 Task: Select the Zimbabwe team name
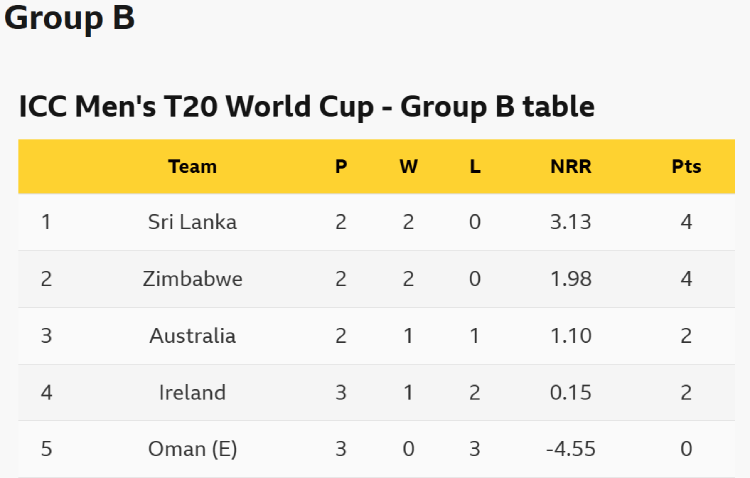pyautogui.click(x=192, y=279)
